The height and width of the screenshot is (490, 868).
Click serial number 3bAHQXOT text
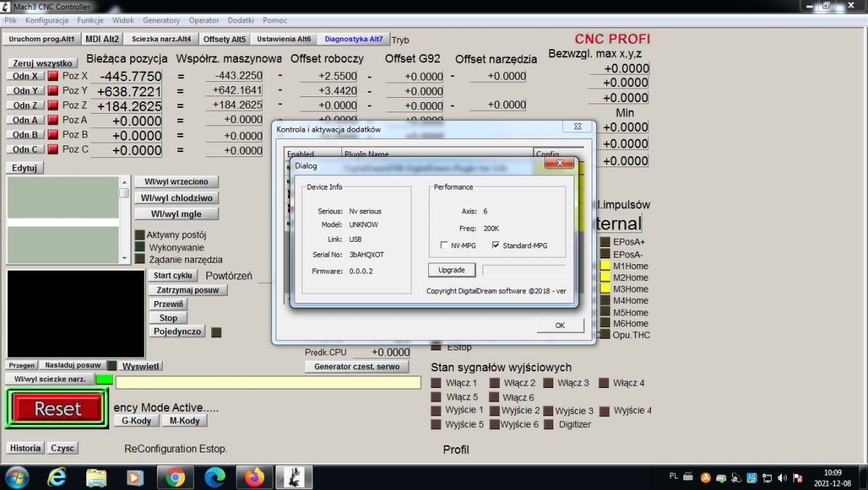pyautogui.click(x=367, y=255)
